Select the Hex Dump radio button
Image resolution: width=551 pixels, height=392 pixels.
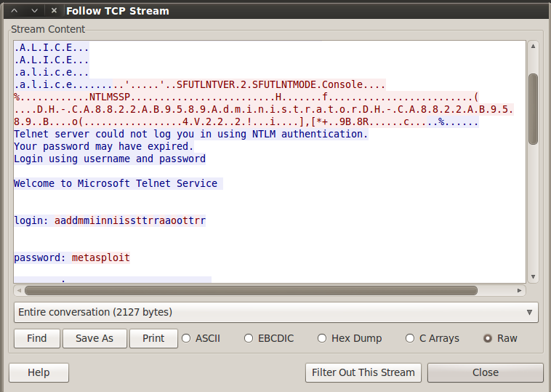[350, 338]
